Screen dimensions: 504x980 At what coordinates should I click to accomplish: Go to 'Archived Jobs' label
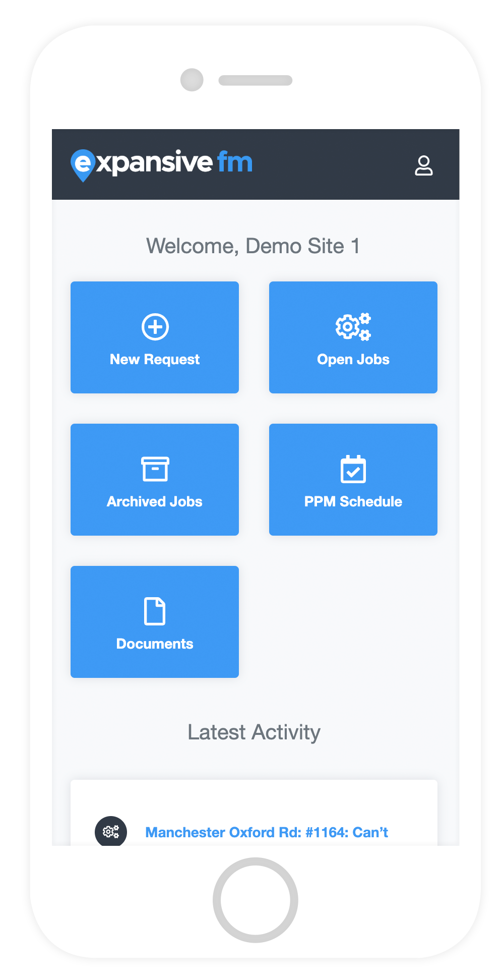pyautogui.click(x=155, y=502)
